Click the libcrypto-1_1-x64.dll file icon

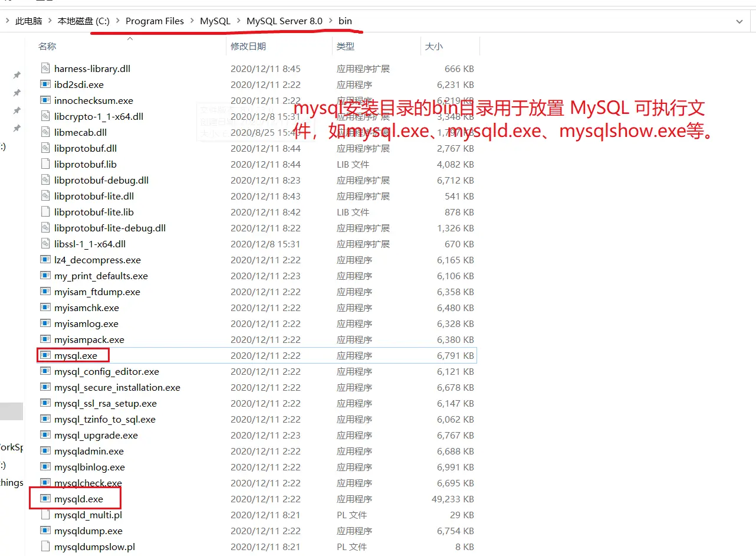click(45, 116)
